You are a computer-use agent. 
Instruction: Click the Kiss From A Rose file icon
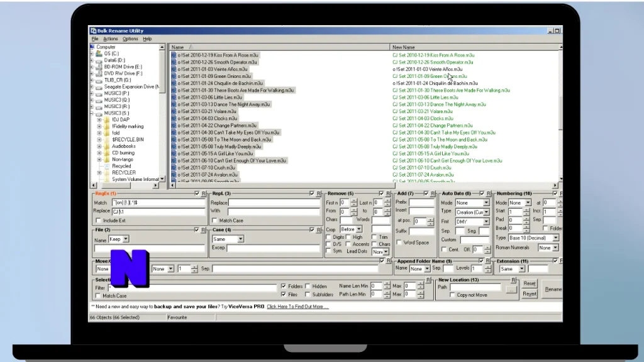[x=174, y=55]
